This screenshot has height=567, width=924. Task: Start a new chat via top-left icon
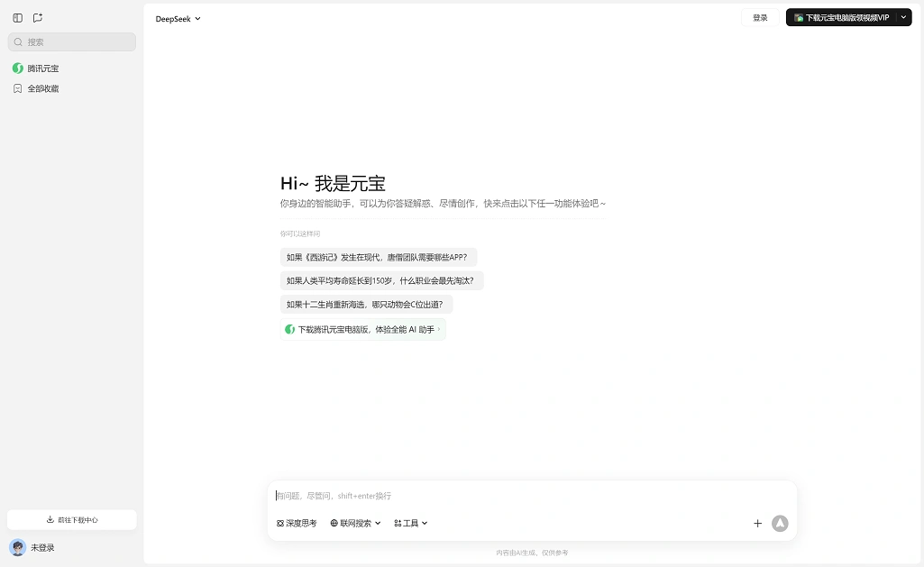point(38,18)
